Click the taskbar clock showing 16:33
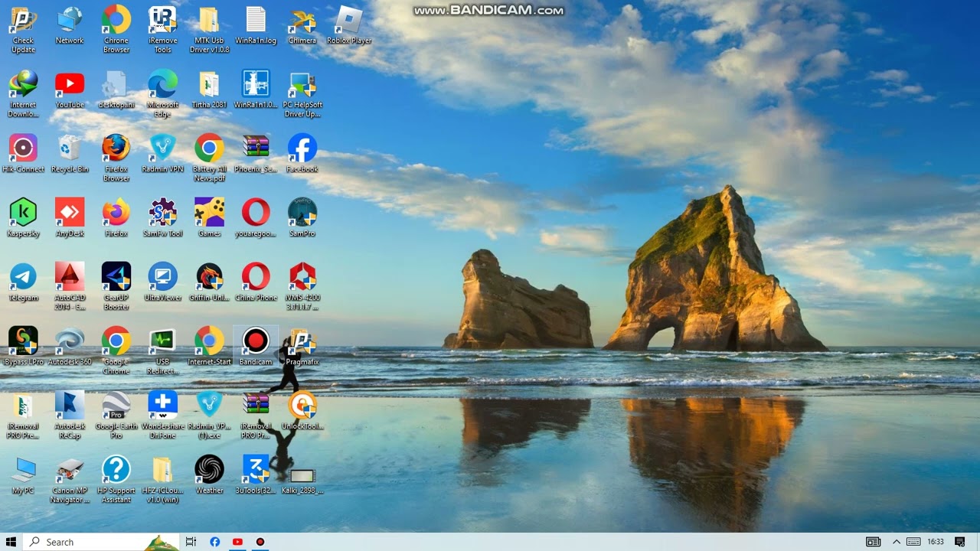This screenshot has height=551, width=980. click(935, 542)
